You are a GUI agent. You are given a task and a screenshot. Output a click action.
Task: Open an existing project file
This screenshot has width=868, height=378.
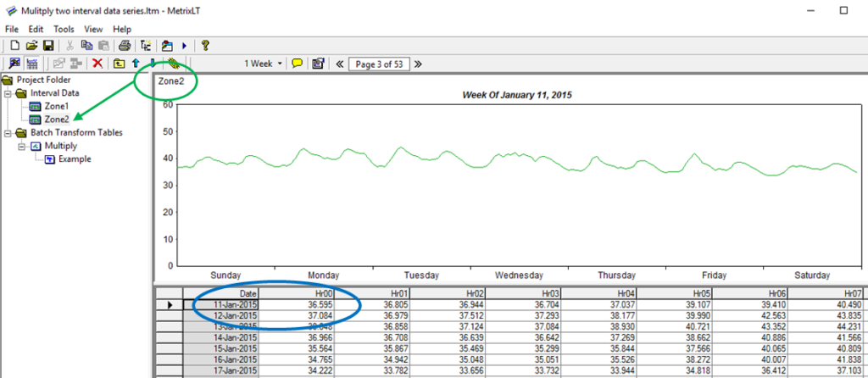[x=31, y=45]
